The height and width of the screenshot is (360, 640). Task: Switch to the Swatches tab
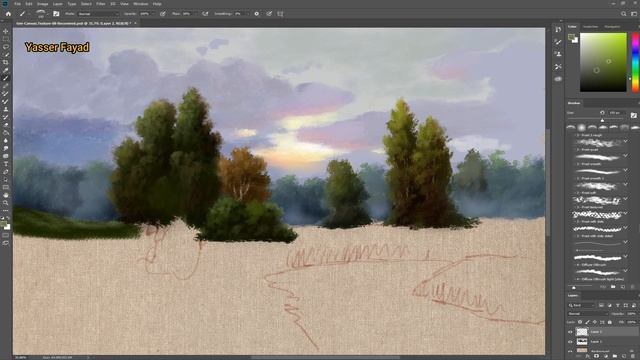pyautogui.click(x=590, y=27)
